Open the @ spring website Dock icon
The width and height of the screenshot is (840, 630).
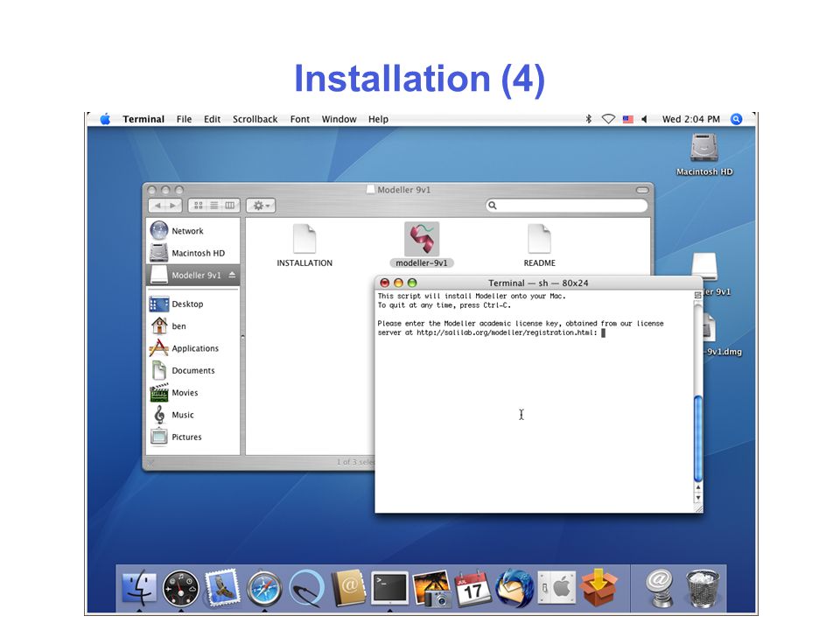pos(660,588)
